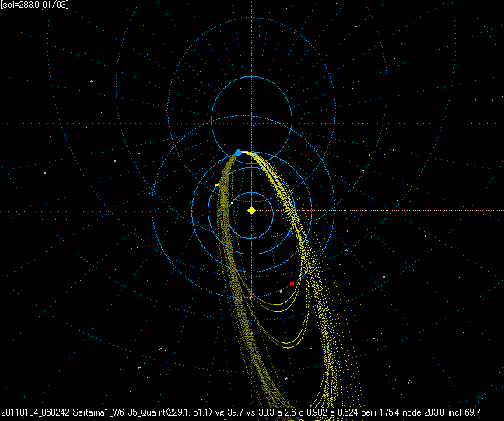Select the 20110104_060242 timestamp text

(35, 412)
